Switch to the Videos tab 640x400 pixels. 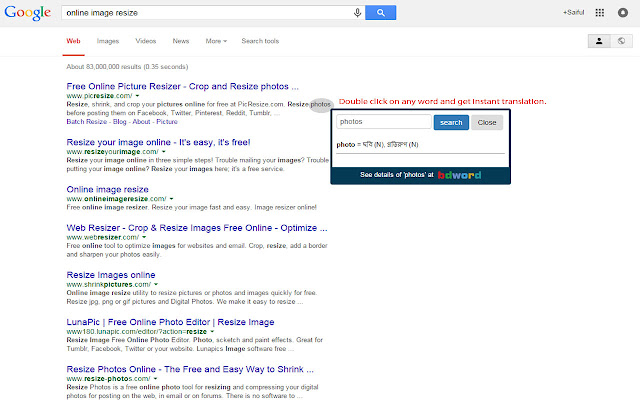146,41
